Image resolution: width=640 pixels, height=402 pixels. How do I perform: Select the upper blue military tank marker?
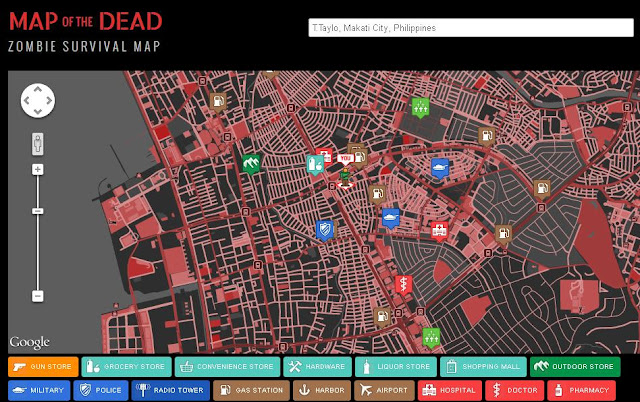pos(440,168)
